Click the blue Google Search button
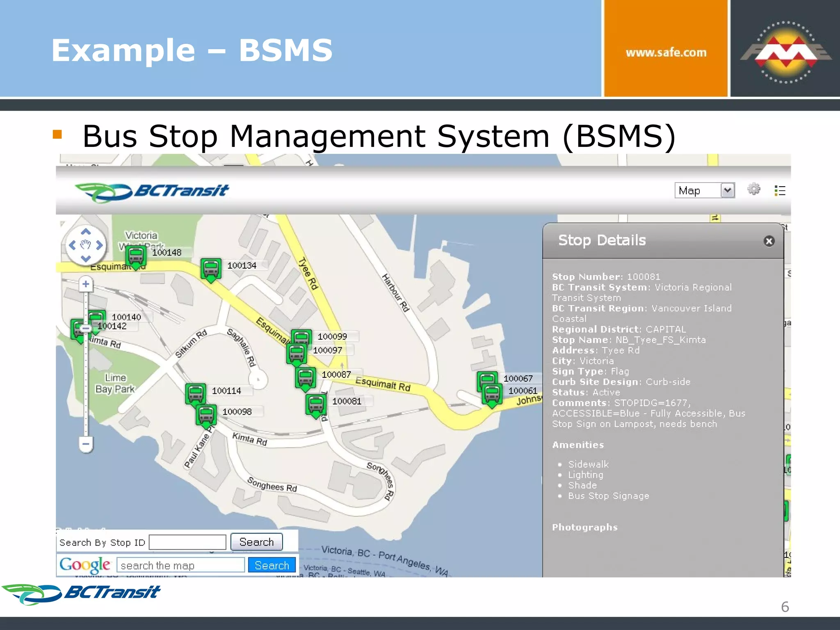The width and height of the screenshot is (840, 630). (x=272, y=565)
